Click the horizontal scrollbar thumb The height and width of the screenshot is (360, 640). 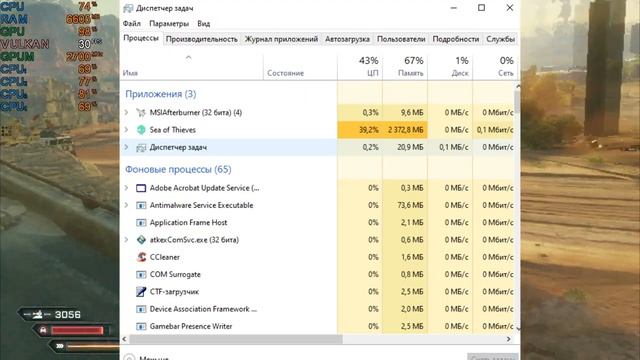(236, 339)
